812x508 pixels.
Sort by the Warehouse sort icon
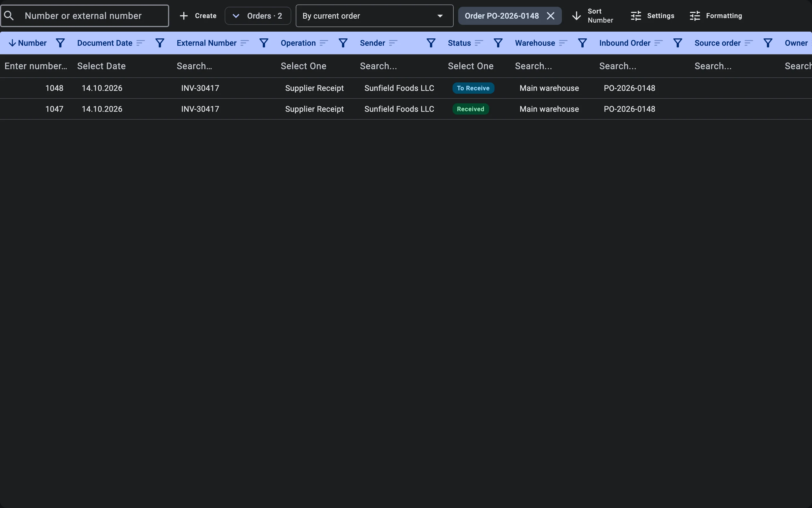(563, 43)
